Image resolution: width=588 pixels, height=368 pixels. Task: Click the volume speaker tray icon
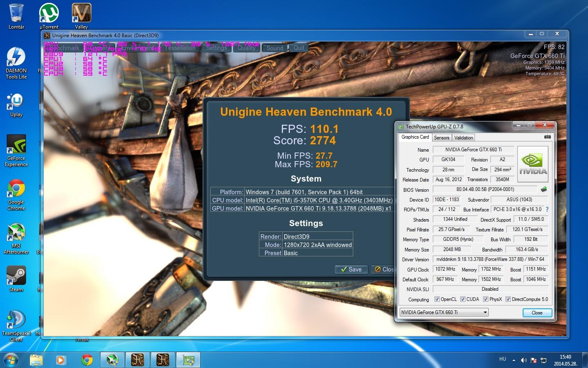(524, 360)
